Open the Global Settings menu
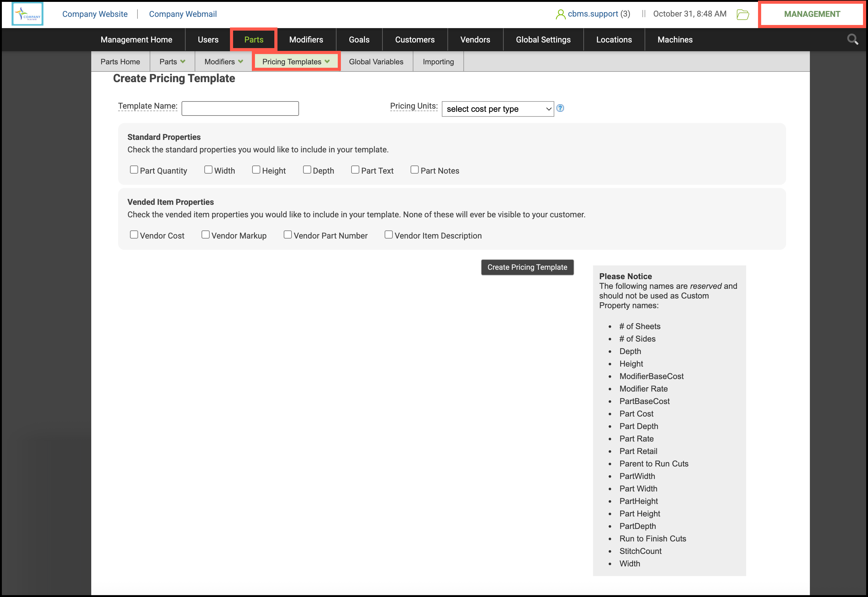Screen dimensions: 868x597 pos(543,40)
